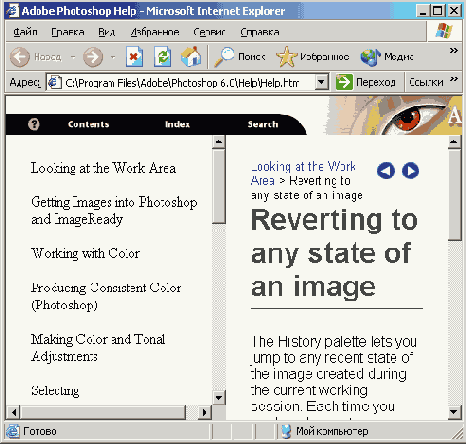Open Forward button history dropdown arrow

(x=113, y=57)
